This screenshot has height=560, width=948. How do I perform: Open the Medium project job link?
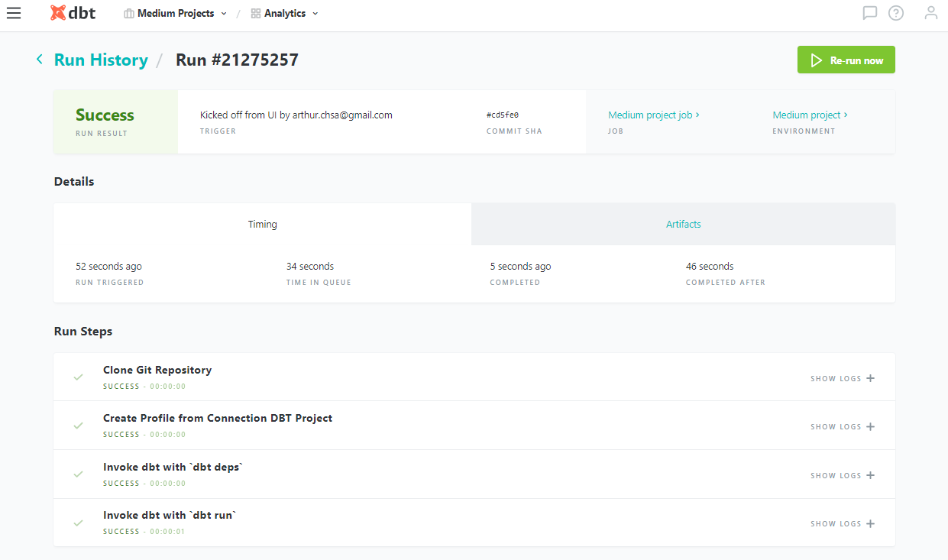click(x=654, y=115)
